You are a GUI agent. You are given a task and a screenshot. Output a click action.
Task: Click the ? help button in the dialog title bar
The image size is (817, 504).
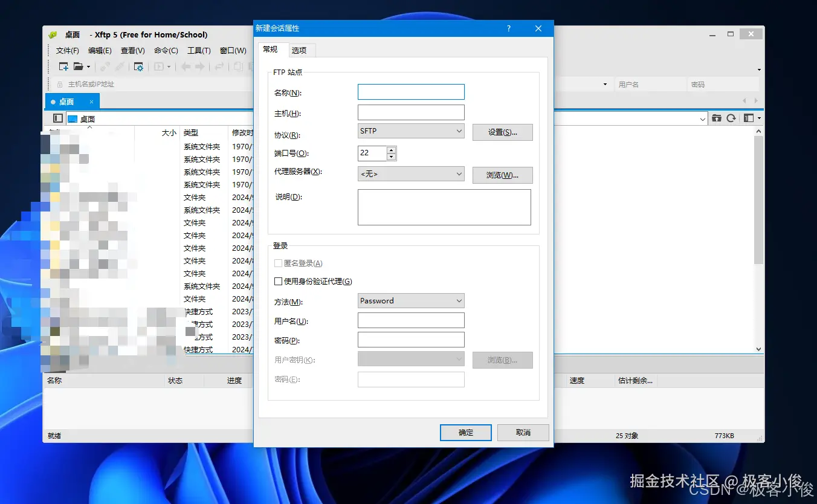(509, 28)
